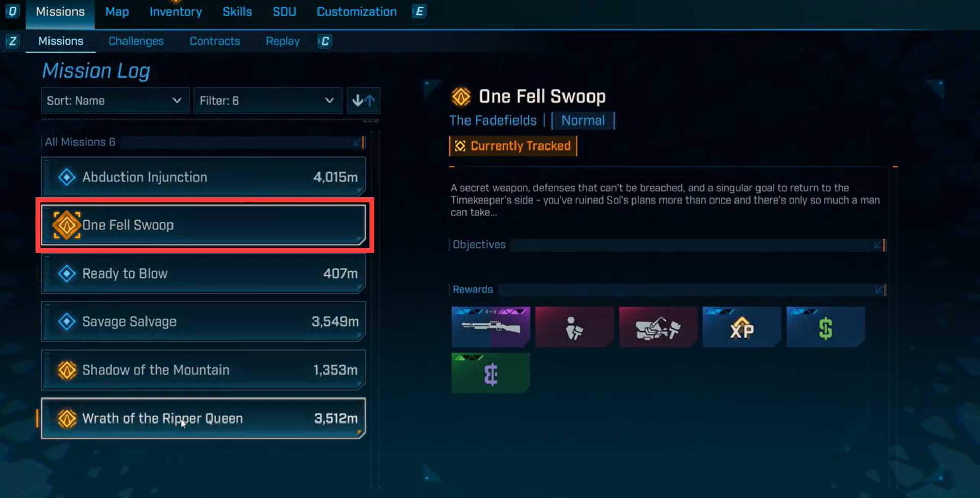
Task: Open the Filter: 6 dropdown
Action: (x=267, y=101)
